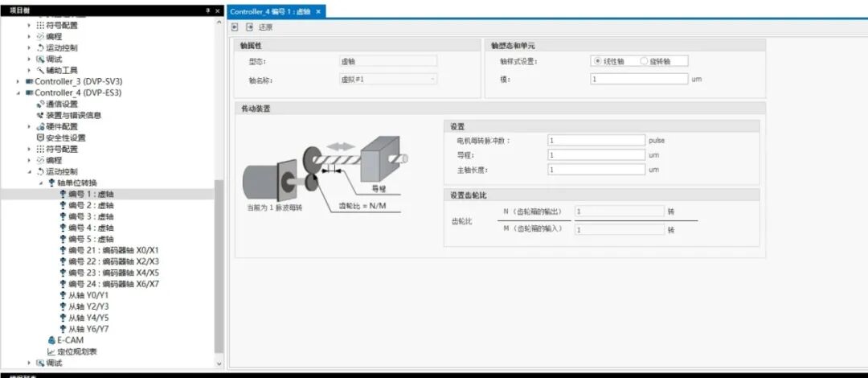Click the 装置与错误信息 icon
This screenshot has height=378, width=868.
click(x=40, y=115)
